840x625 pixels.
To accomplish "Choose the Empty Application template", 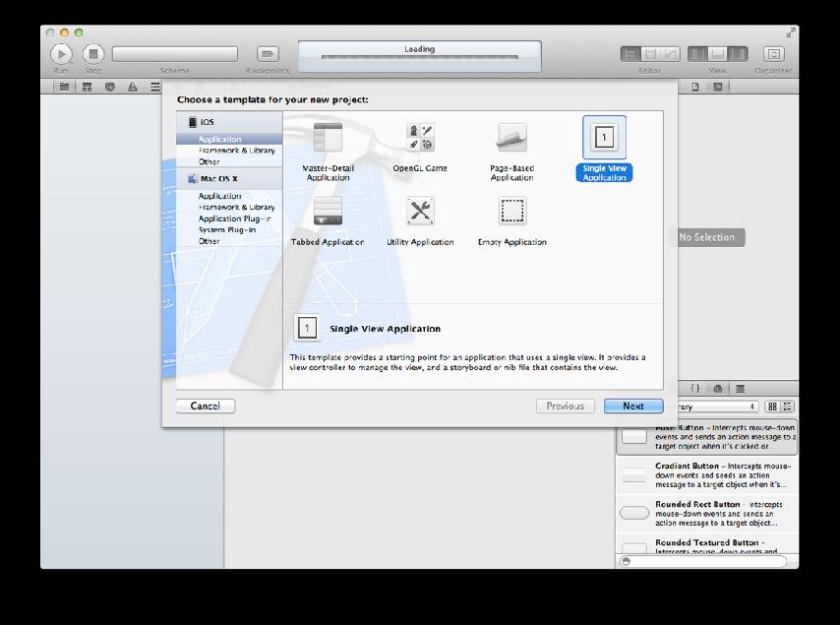I will 512,220.
